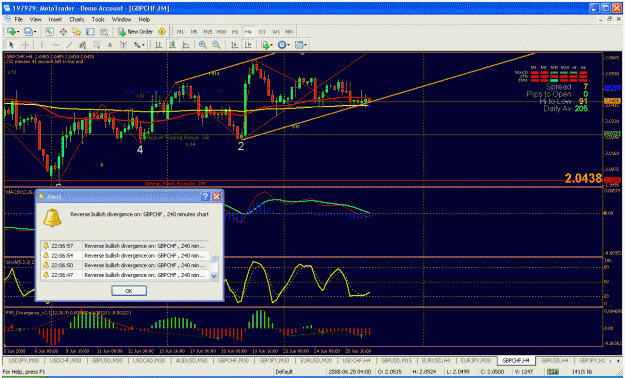Switch chart to candlesticks mode
Viewport: 625px width, 378px height.
tap(172, 45)
